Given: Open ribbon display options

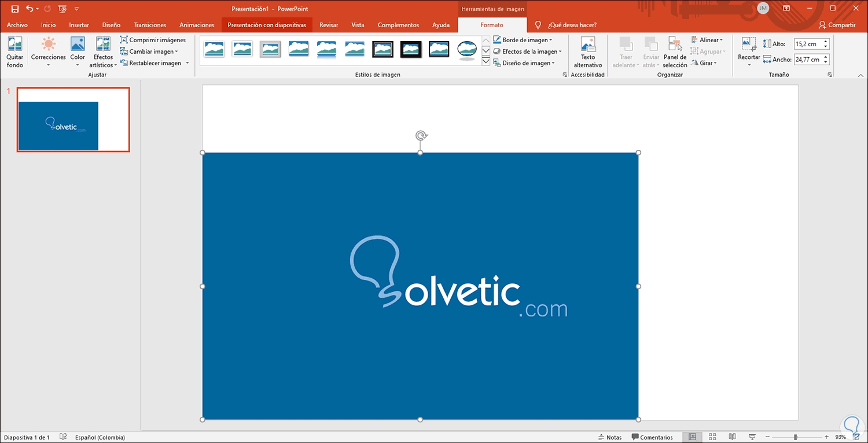Looking at the screenshot, I should click(786, 8).
